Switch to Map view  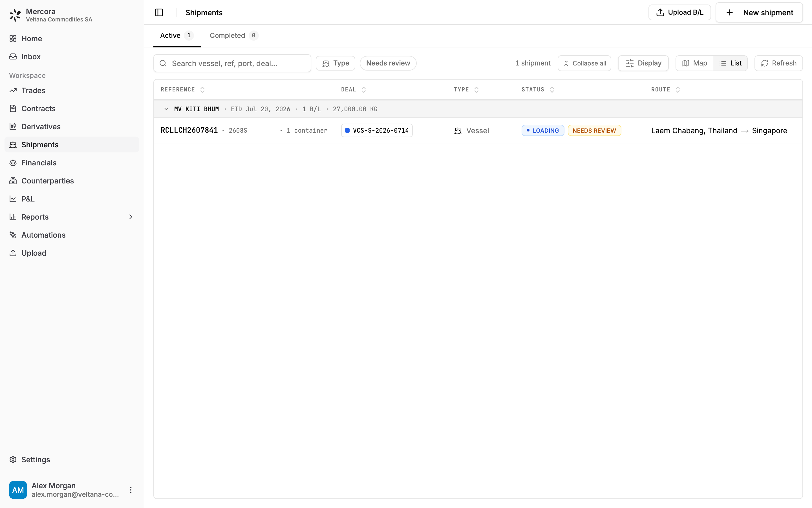[x=694, y=63]
